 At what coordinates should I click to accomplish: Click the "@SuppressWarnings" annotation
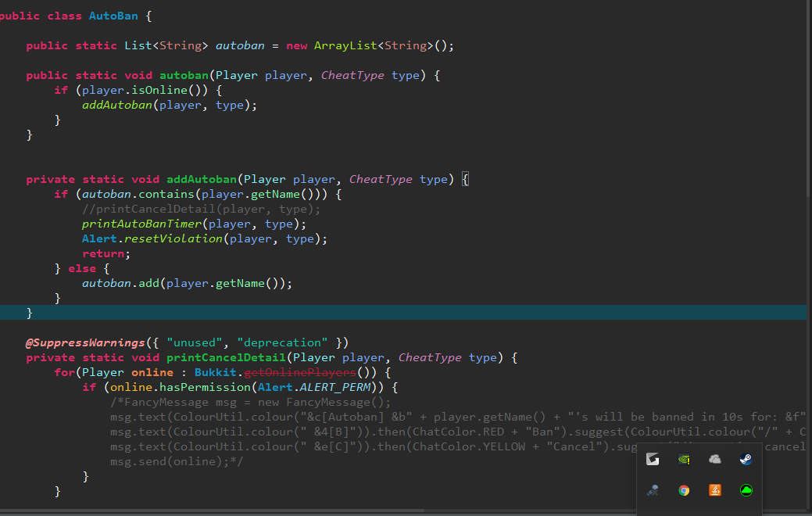[x=85, y=343]
